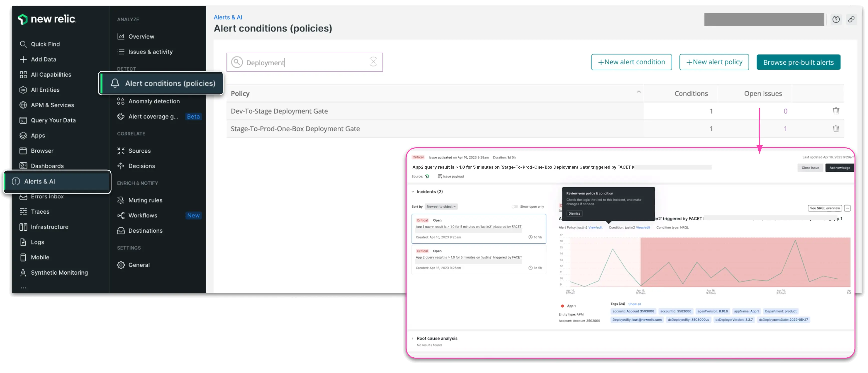Click the help question-mark icon top right
The height and width of the screenshot is (373, 868).
click(x=836, y=19)
